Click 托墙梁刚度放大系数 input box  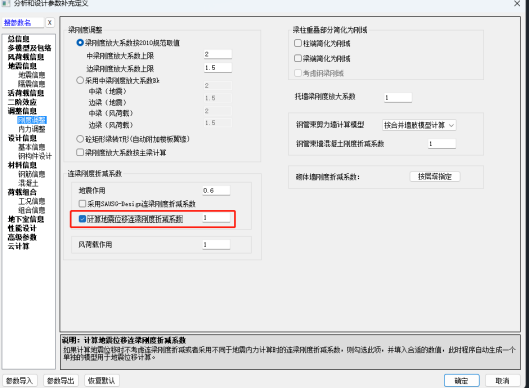398,97
